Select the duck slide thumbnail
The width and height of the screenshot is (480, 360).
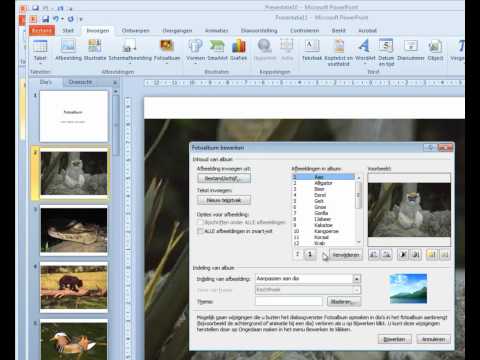coord(74,340)
